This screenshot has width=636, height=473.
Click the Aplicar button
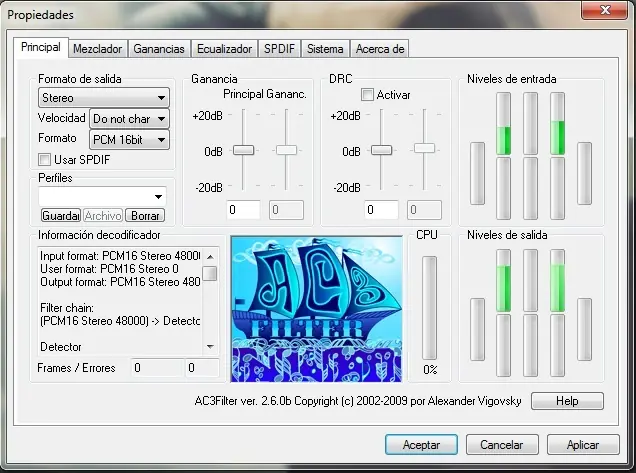[583, 445]
